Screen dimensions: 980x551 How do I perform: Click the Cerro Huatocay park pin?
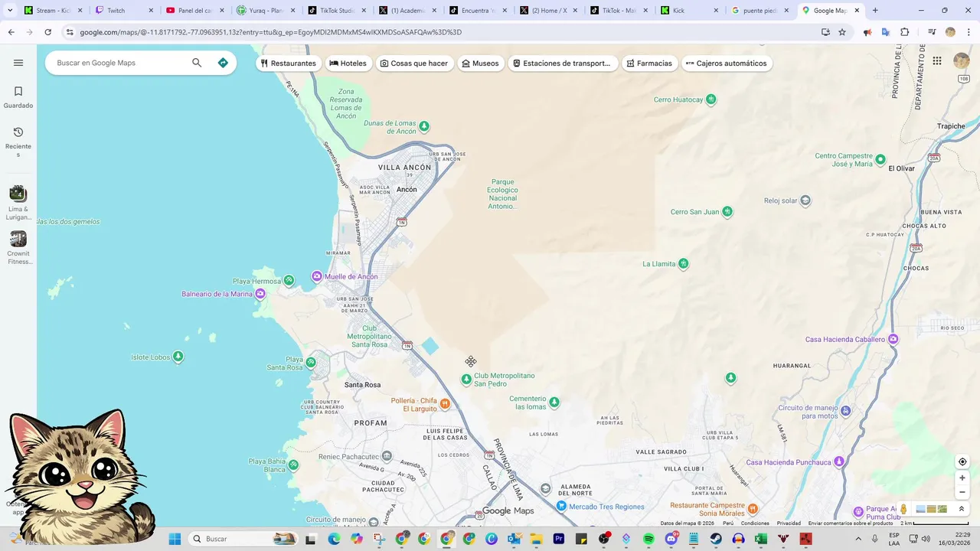click(711, 99)
